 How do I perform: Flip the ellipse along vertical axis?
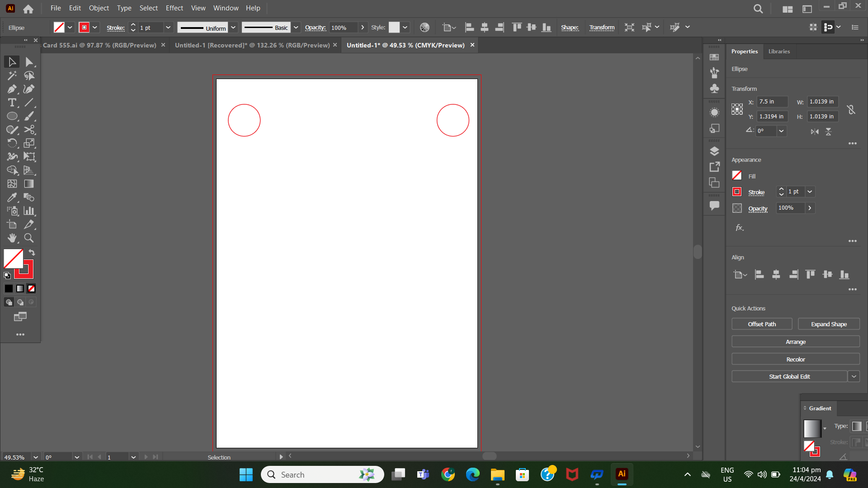tap(828, 131)
